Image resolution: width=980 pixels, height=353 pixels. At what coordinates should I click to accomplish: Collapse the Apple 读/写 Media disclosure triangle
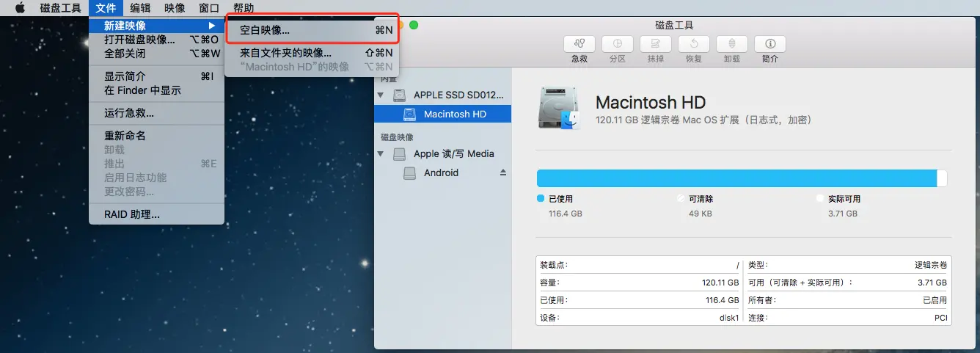tap(381, 154)
